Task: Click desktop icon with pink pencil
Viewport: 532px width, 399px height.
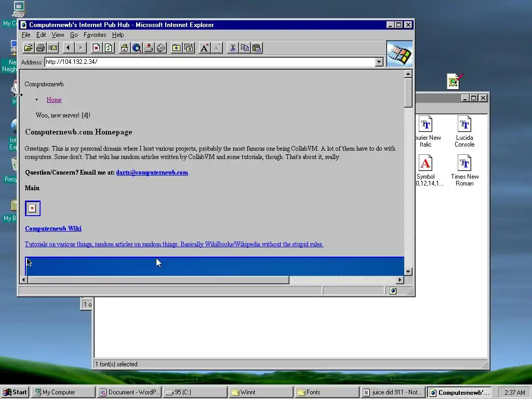Action: [455, 82]
